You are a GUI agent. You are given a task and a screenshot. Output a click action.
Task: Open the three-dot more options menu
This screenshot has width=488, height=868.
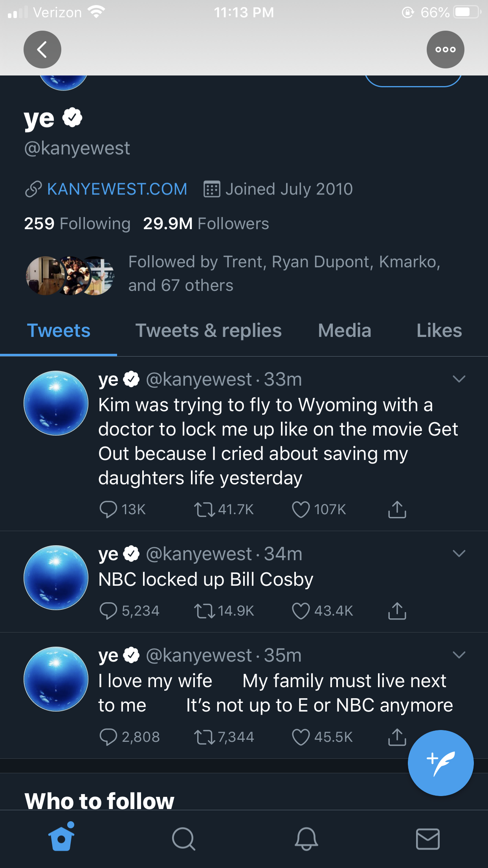[x=445, y=50]
